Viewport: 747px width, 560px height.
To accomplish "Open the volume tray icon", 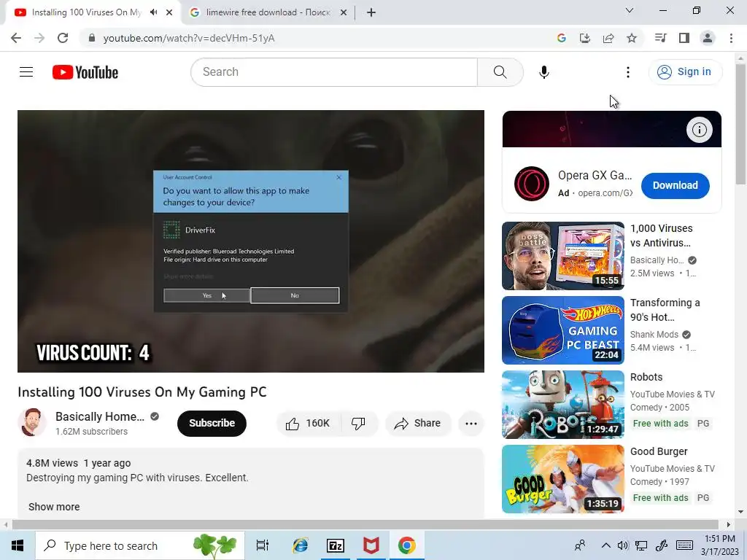I will tap(623, 545).
